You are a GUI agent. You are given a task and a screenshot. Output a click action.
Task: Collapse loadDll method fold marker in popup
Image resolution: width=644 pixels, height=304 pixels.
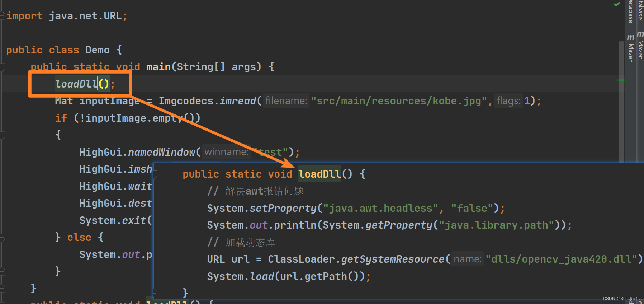coord(155,175)
